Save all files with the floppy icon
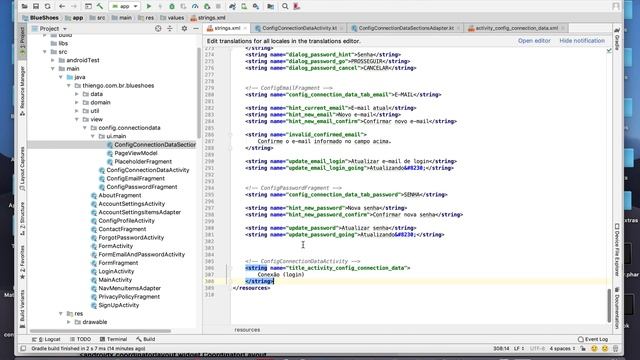This screenshot has height=360, width=640. [36, 6]
